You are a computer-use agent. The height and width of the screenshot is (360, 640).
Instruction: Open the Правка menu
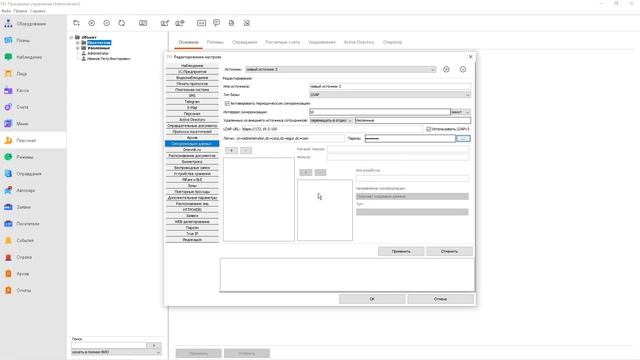20,11
